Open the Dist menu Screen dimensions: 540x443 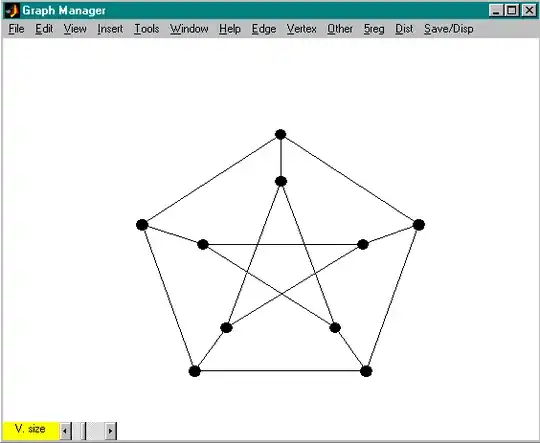coord(404,29)
